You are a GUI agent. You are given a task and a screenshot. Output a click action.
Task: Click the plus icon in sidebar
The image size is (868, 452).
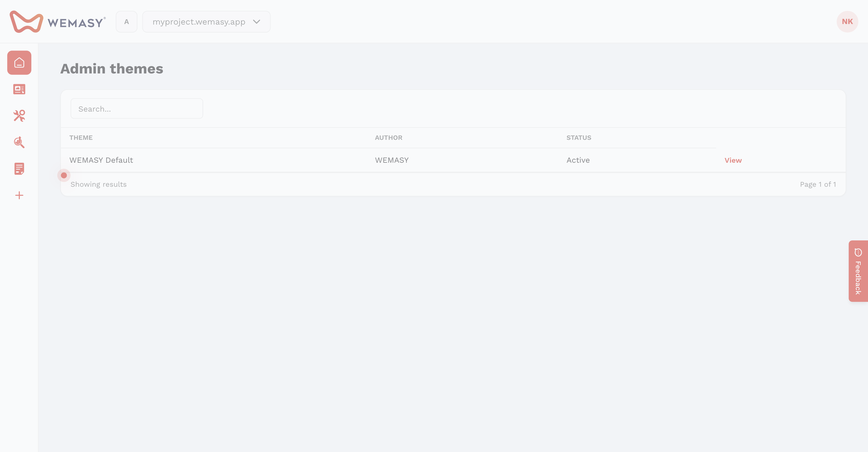click(19, 195)
